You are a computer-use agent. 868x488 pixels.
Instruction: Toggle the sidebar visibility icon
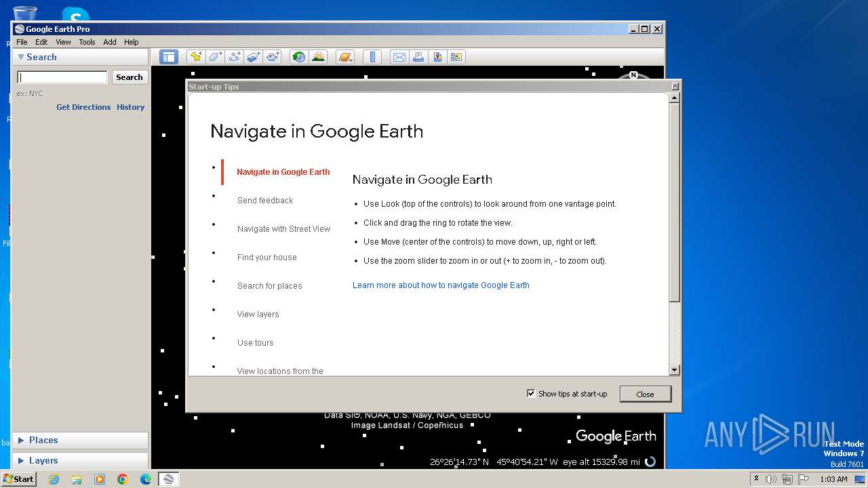(x=168, y=57)
